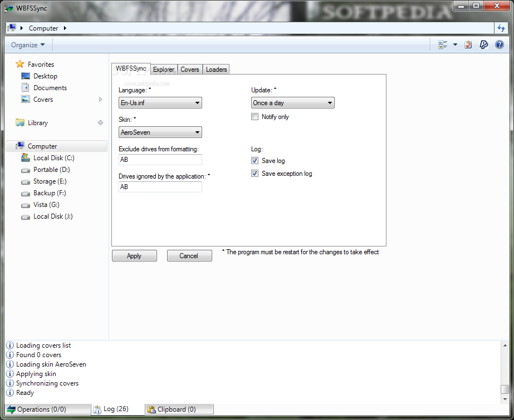Expand the view options dropdown arrow
The image size is (514, 420).
455,45
